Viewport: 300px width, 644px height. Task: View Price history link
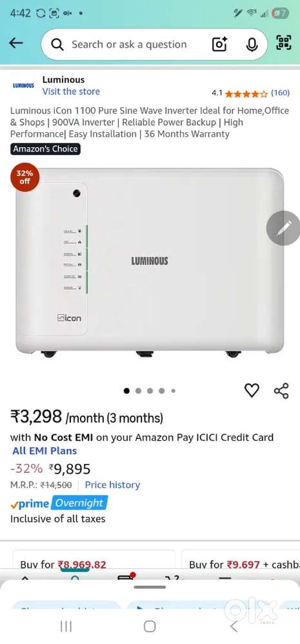click(112, 485)
